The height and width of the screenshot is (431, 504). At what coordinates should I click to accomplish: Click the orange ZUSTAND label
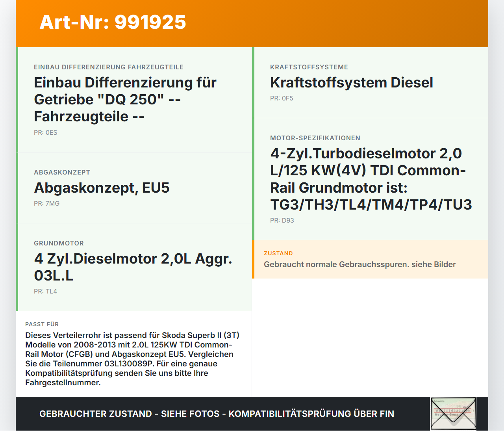tap(278, 253)
